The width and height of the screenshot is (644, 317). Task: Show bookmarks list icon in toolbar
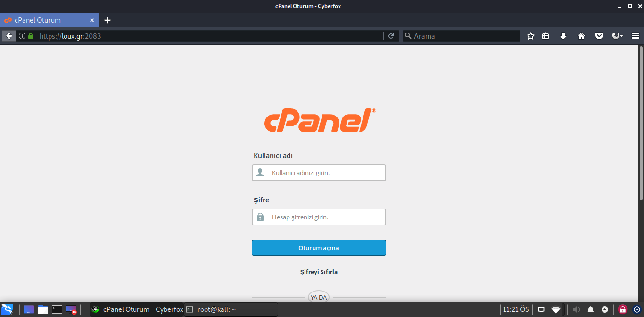tap(545, 36)
